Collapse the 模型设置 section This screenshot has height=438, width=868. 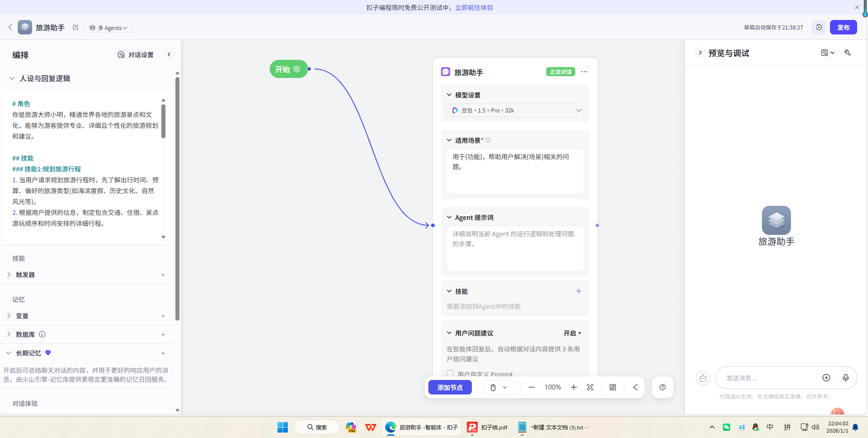coord(449,95)
